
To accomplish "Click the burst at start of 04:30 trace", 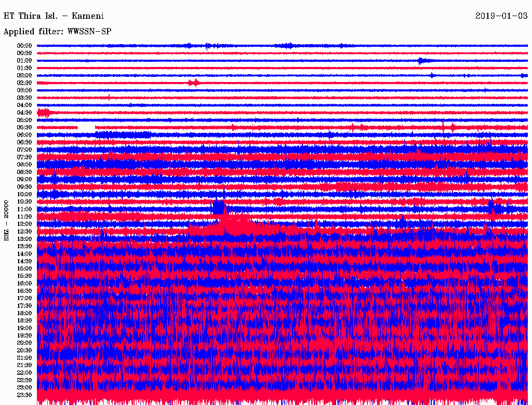I will point(44,113).
